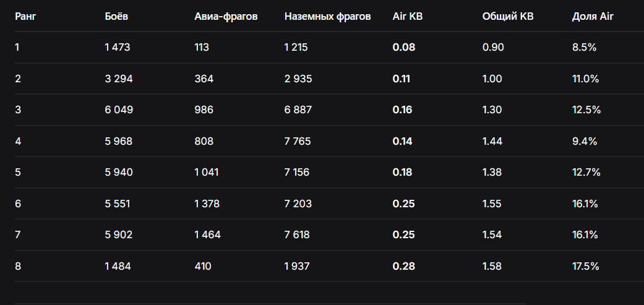Select the Air share cell 17.5%
The image size is (644, 305).
tap(585, 266)
